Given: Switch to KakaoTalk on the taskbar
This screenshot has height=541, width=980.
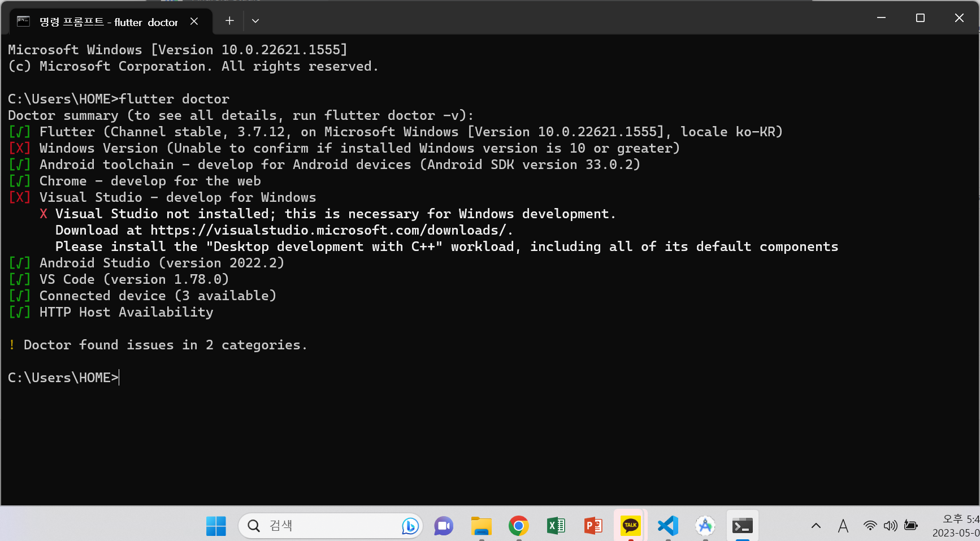Looking at the screenshot, I should 630,526.
